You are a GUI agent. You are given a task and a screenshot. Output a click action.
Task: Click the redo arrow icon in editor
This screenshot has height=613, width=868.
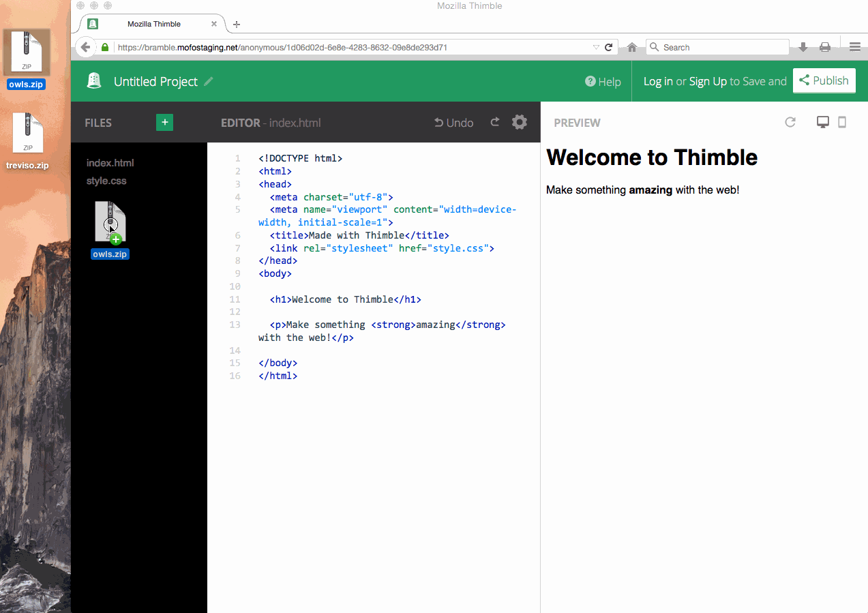[495, 122]
